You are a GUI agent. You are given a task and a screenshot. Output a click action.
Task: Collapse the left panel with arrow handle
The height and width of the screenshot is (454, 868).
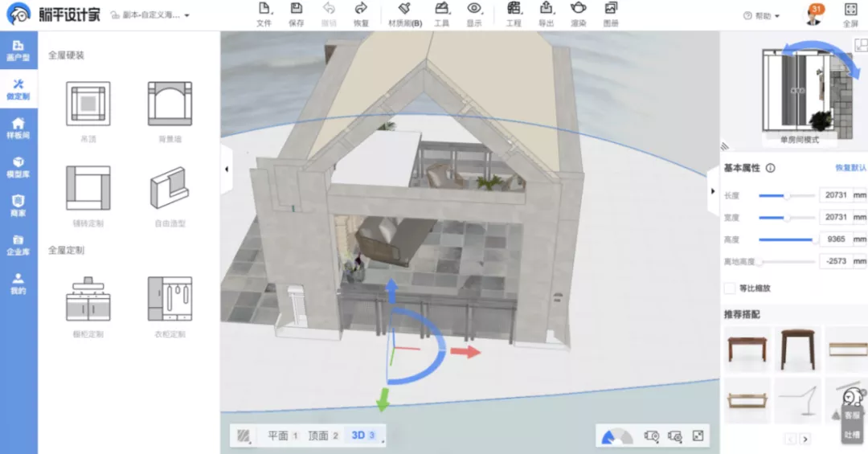(x=227, y=169)
